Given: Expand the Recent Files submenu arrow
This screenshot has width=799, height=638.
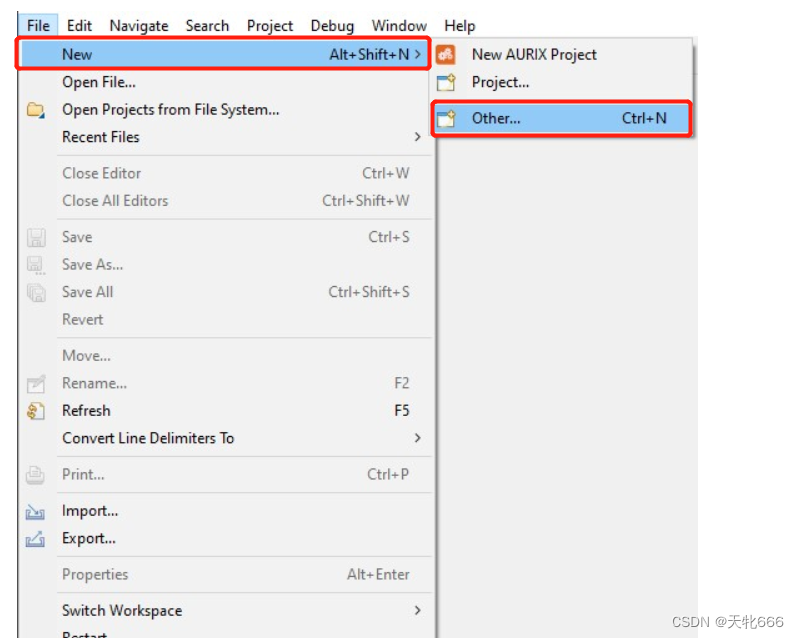Looking at the screenshot, I should (418, 137).
